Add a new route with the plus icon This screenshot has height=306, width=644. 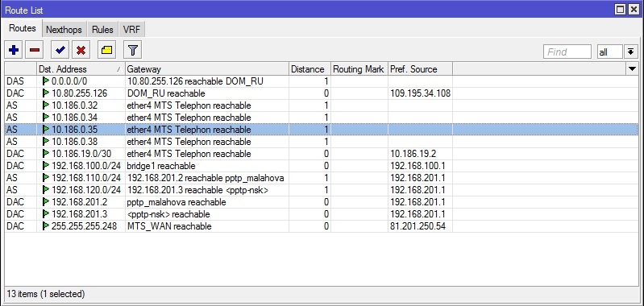coord(14,51)
